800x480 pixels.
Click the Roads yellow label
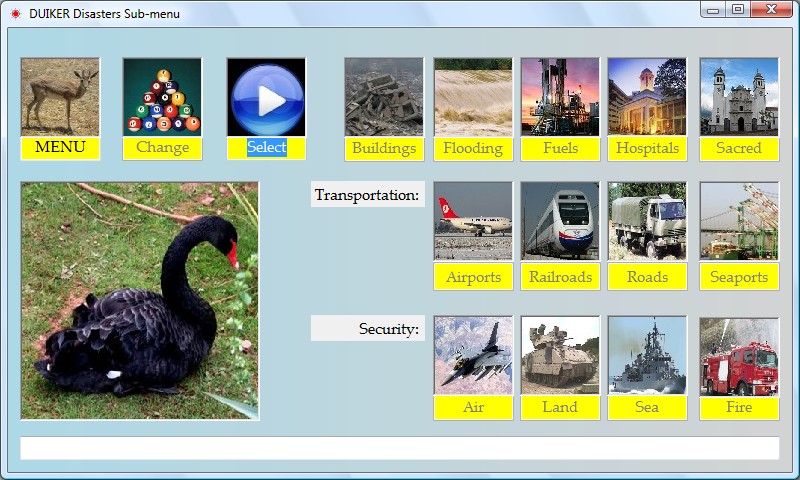coord(647,277)
